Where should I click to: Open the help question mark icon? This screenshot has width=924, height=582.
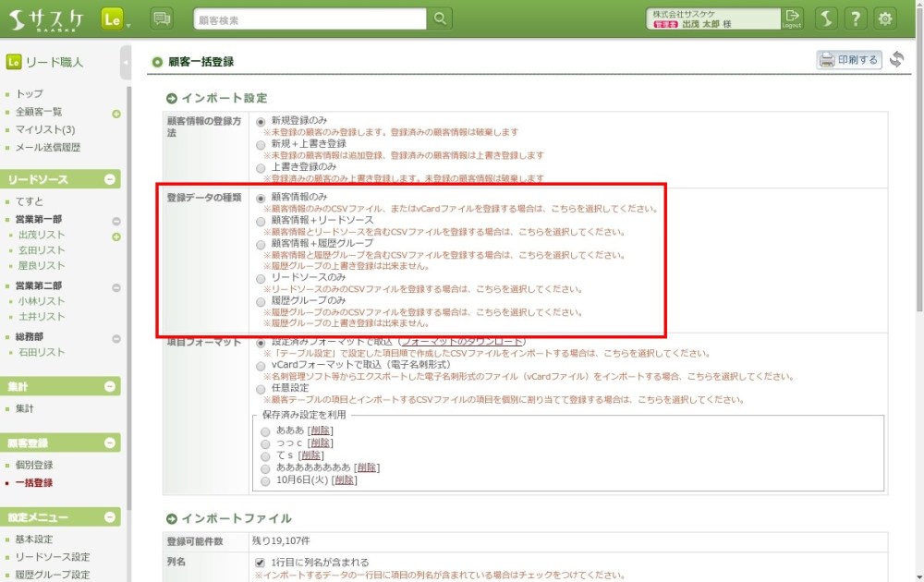tap(856, 18)
